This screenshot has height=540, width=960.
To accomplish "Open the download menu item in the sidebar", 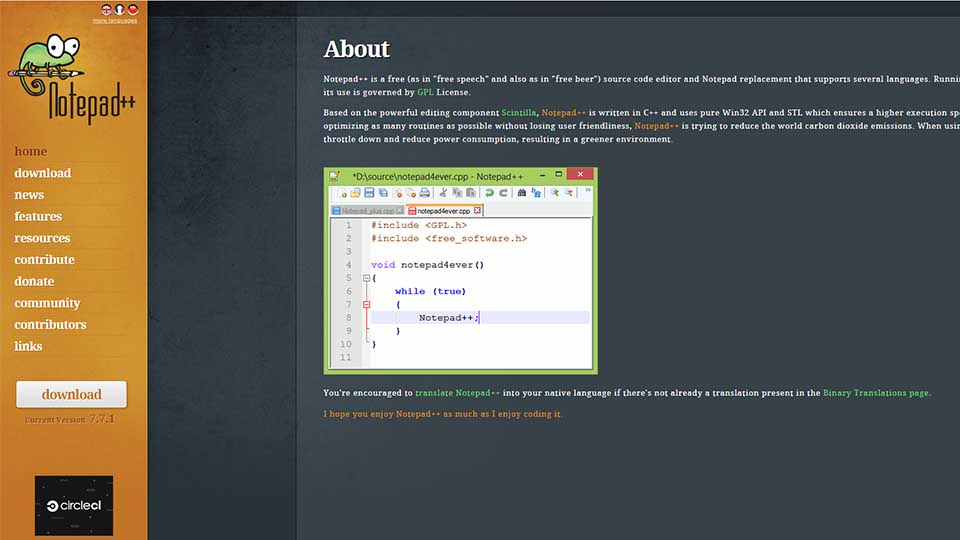I will (43, 173).
